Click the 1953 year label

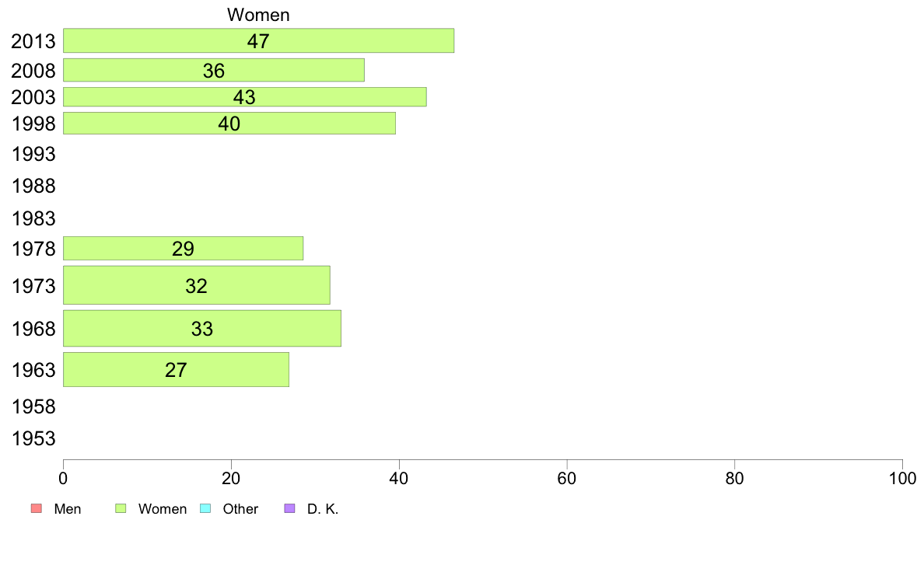coord(33,439)
